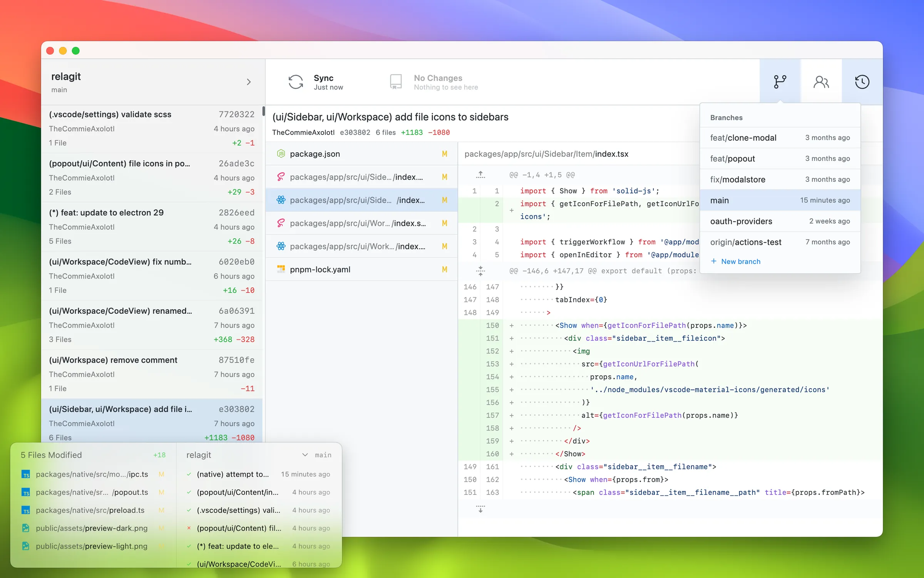Open commit history via clock icon
The width and height of the screenshot is (924, 578).
pyautogui.click(x=862, y=81)
